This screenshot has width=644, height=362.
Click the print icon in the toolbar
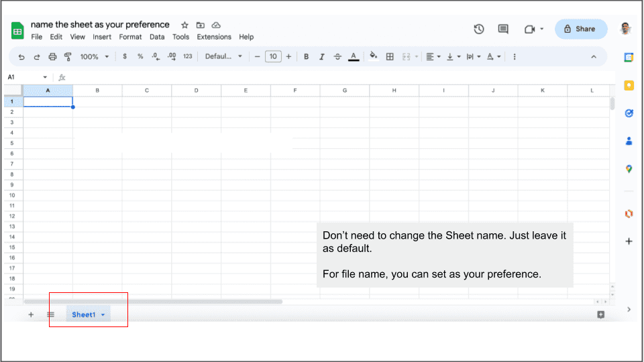pyautogui.click(x=52, y=57)
